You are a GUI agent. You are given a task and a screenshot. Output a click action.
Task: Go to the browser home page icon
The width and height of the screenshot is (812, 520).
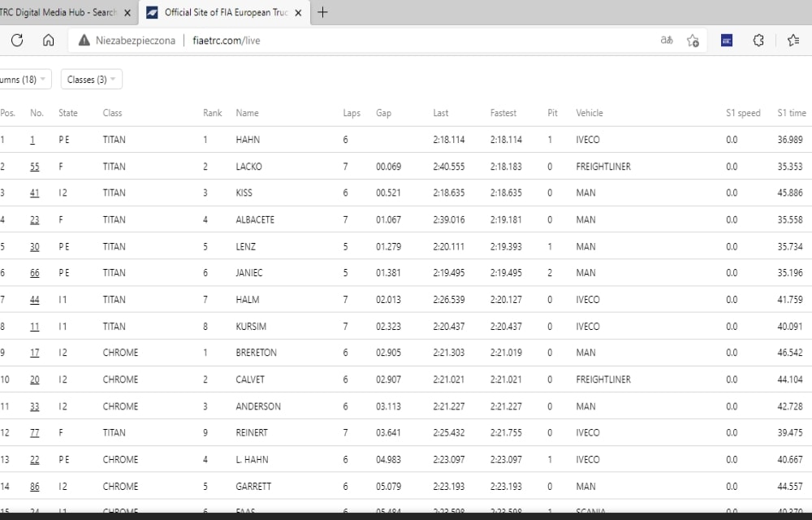coord(48,41)
